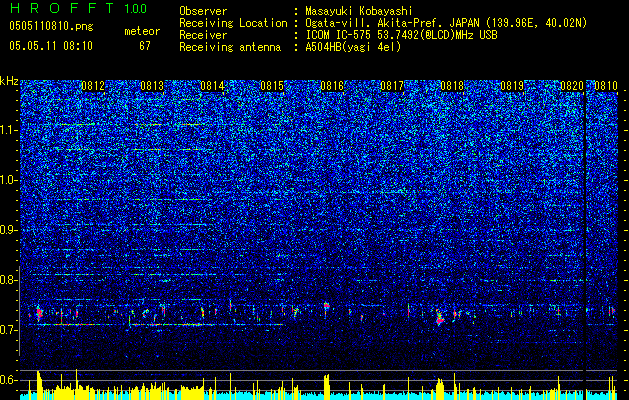The height and width of the screenshot is (400, 629).
Task: Click the 0820 time marker
Action: click(x=572, y=86)
